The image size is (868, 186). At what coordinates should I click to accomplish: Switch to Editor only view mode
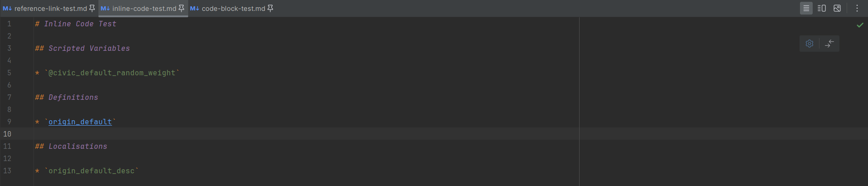coord(806,8)
